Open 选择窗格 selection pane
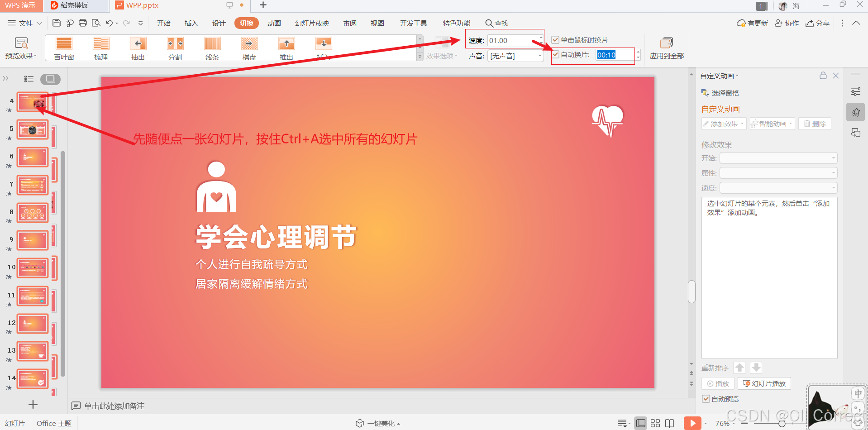The height and width of the screenshot is (430, 868). click(720, 93)
